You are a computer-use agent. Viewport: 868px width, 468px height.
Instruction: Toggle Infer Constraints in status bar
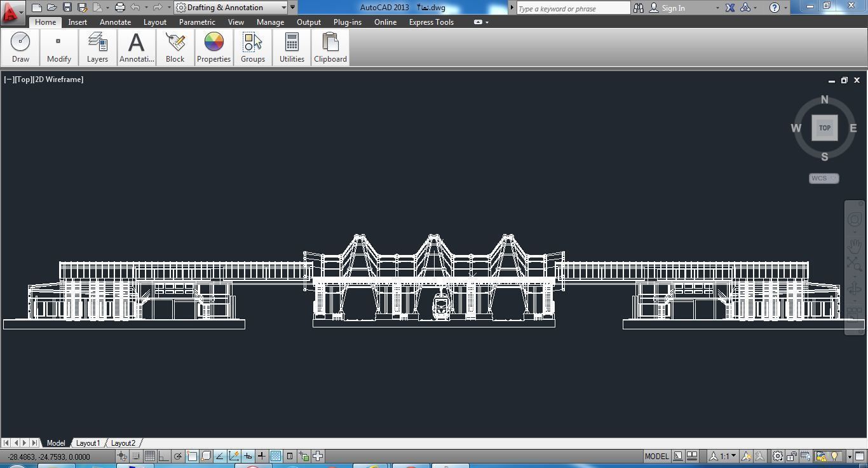coord(121,456)
